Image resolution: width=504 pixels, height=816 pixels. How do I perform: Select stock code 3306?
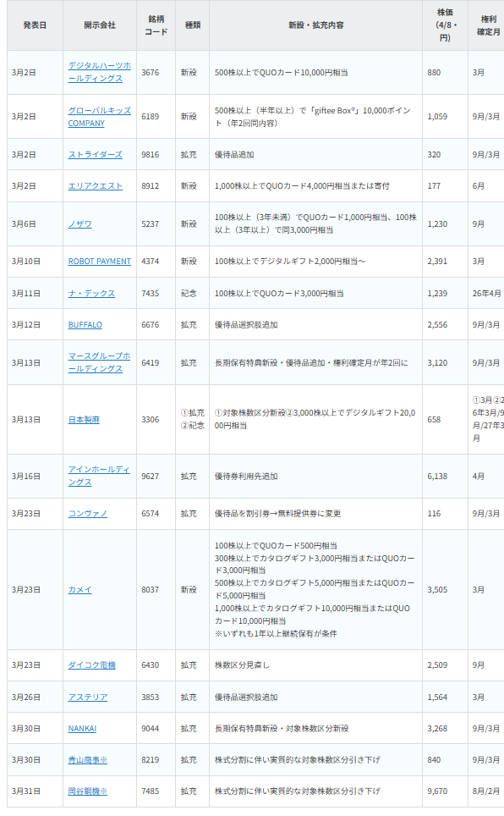151,420
